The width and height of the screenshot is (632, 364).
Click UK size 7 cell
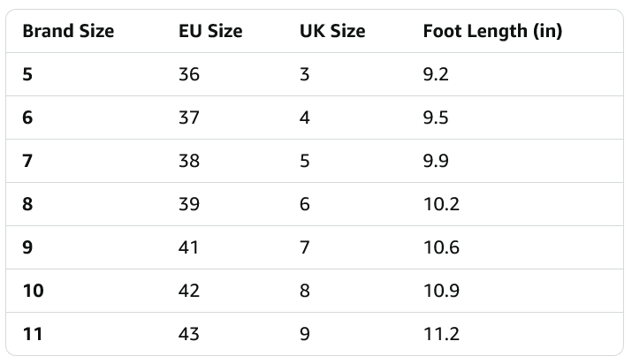coord(305,247)
